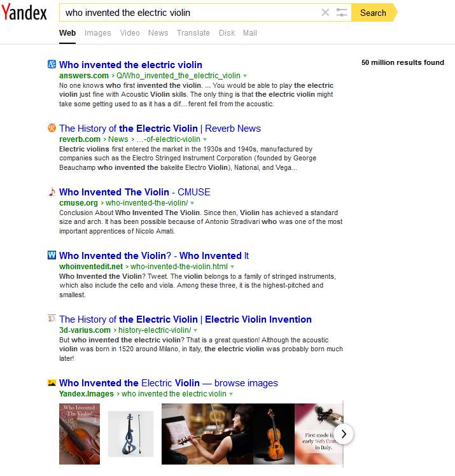Open Who Invented The Violin CMUSE link
Screen dimensions: 455x476
[x=135, y=192]
